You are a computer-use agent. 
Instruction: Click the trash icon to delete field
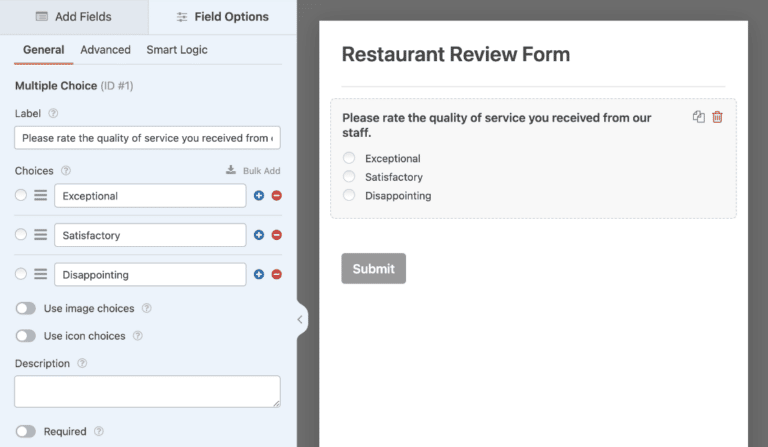point(717,117)
